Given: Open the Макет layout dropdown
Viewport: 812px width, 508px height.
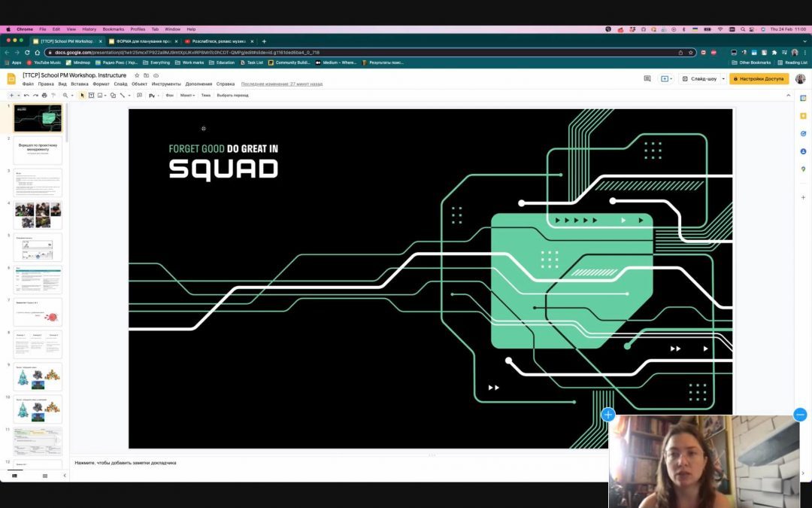Looking at the screenshot, I should (187, 96).
